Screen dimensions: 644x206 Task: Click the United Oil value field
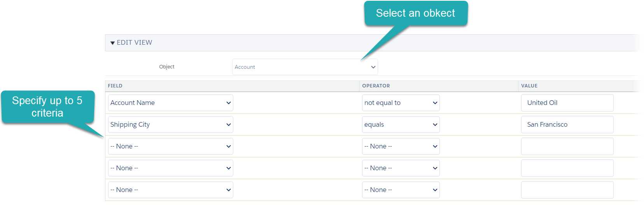click(567, 103)
